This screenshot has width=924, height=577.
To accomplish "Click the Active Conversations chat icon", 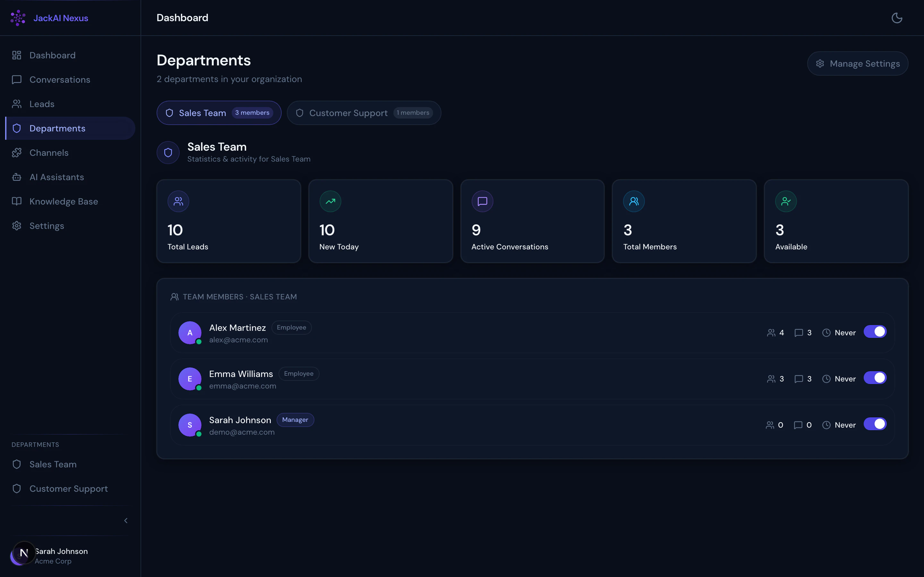I will click(x=482, y=201).
